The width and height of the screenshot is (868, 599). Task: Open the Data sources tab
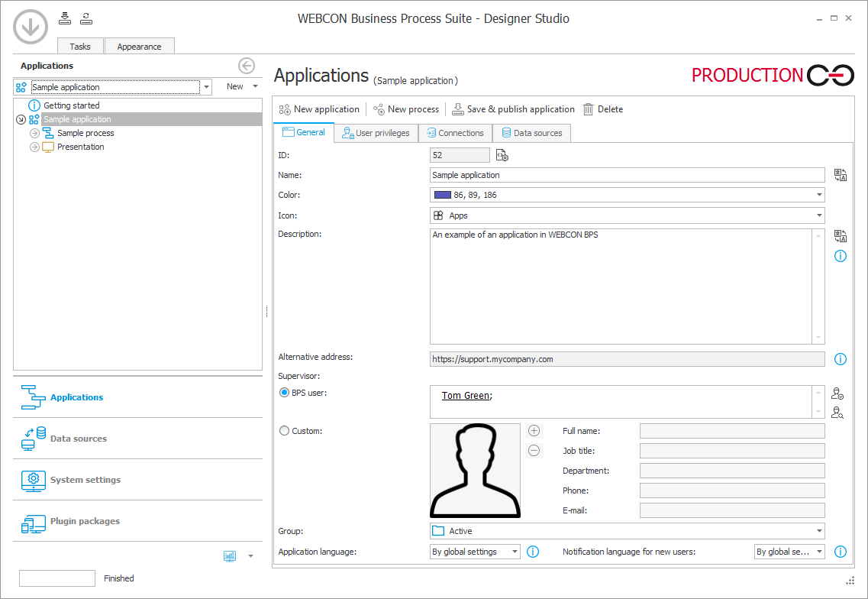[x=531, y=133]
